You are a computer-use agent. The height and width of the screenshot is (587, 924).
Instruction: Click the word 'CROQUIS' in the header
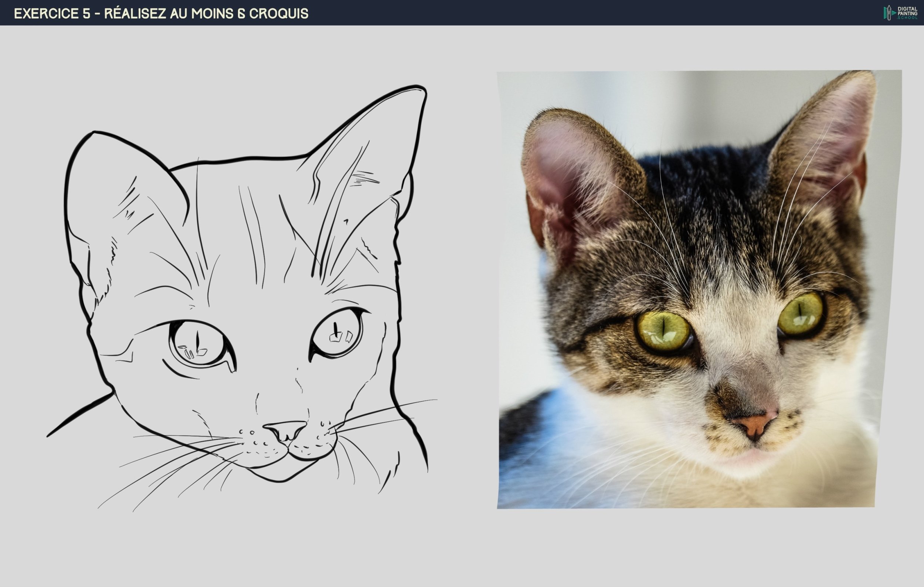279,13
